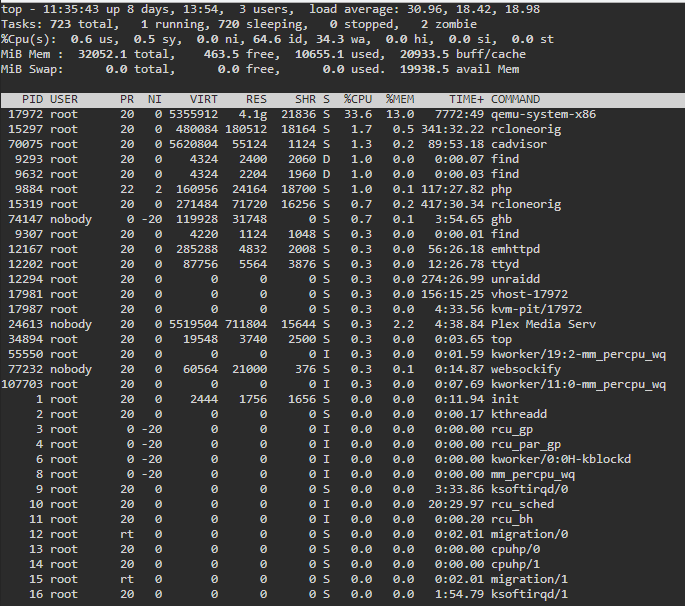This screenshot has height=606, width=685.
Task: Select PID 17972 in process list
Action: click(26, 114)
